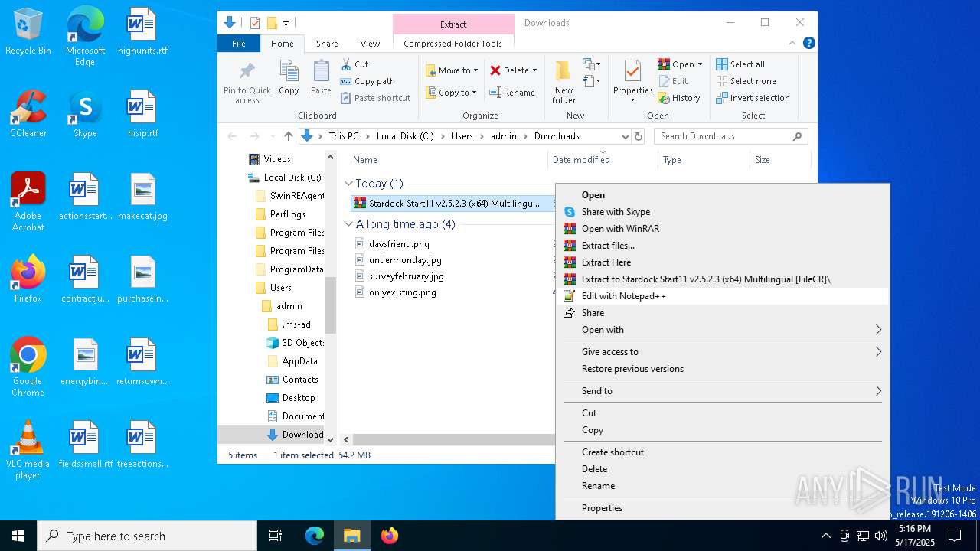
Task: Click Paste shortcut in ribbon
Action: (x=375, y=98)
